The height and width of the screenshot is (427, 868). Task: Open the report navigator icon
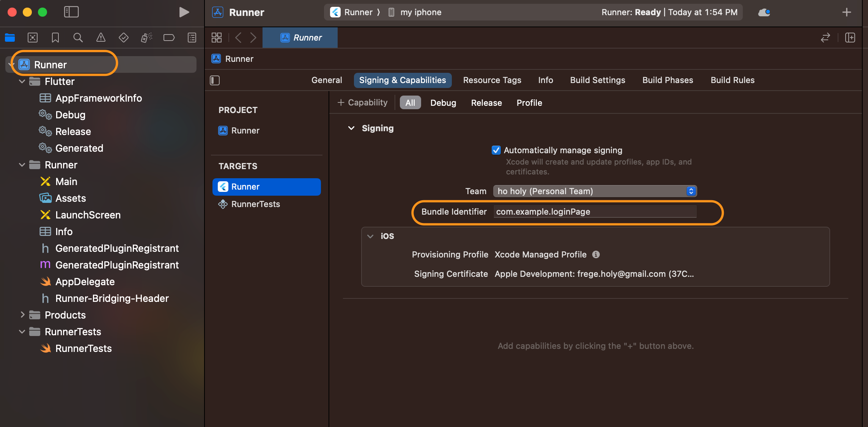tap(192, 38)
